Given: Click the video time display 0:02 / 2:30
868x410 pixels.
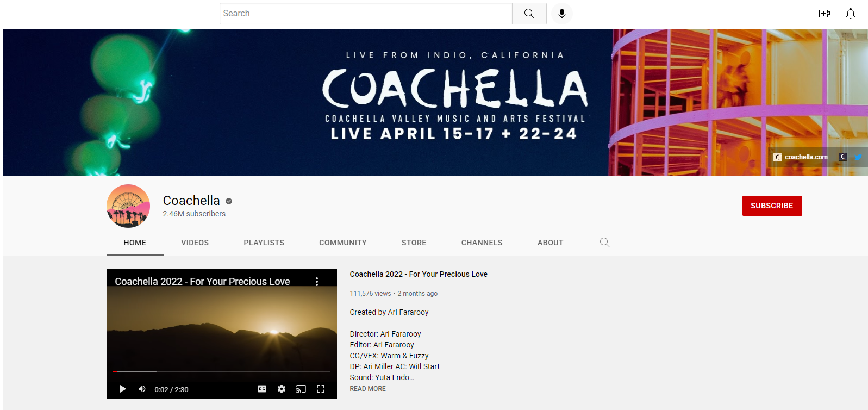Looking at the screenshot, I should pos(171,389).
